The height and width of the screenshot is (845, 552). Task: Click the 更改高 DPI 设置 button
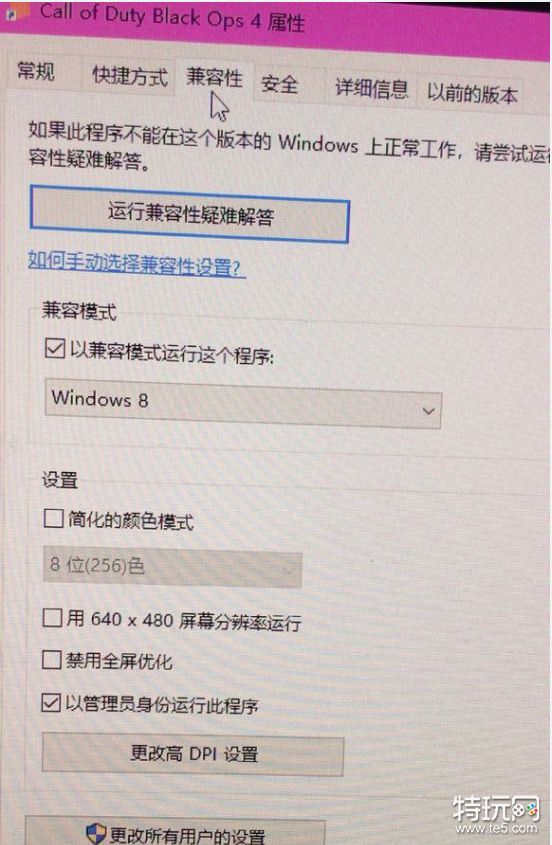click(x=193, y=753)
